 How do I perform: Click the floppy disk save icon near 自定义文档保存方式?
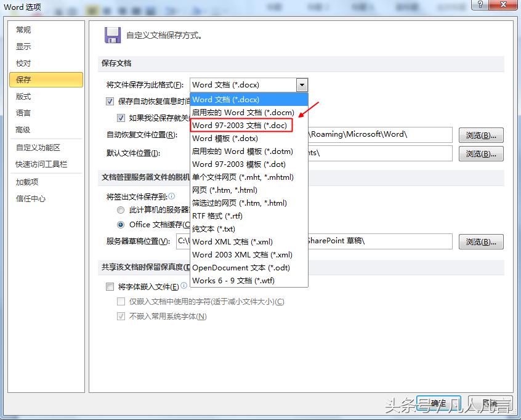(x=112, y=35)
